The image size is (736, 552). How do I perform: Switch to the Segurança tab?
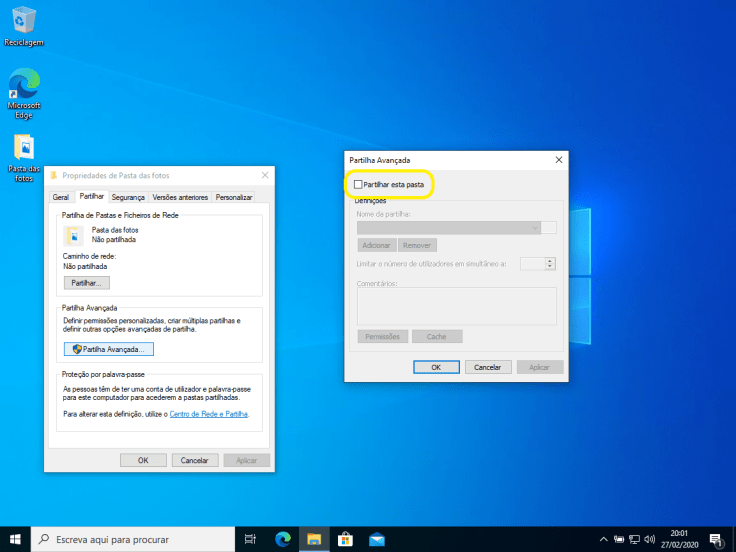click(128, 198)
